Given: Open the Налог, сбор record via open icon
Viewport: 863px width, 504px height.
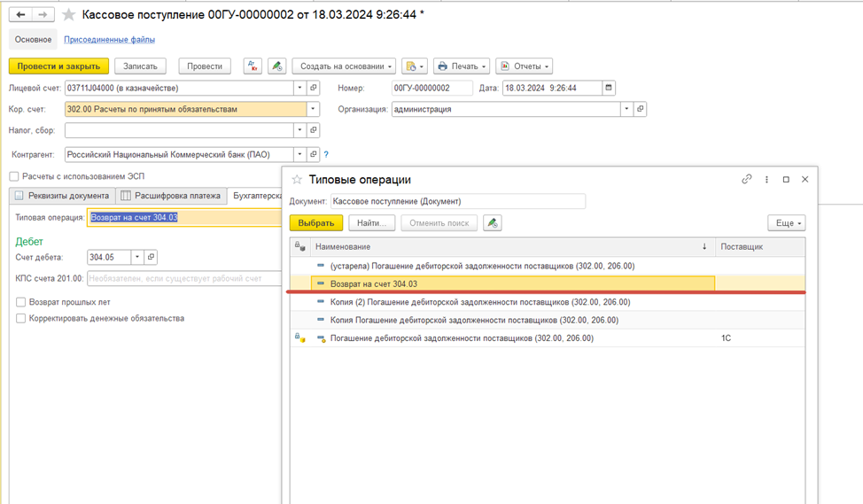Looking at the screenshot, I should pyautogui.click(x=313, y=130).
